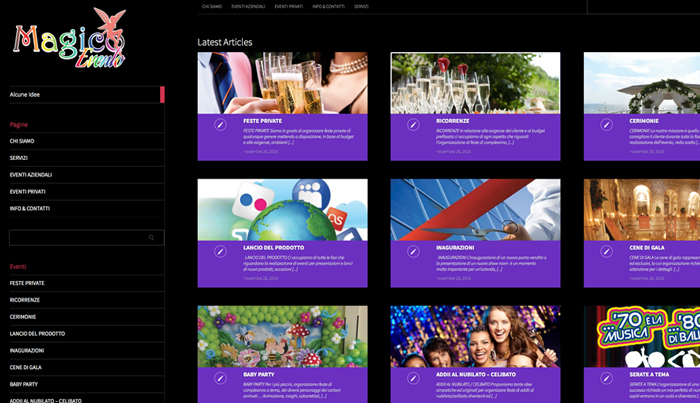Open Lancio del Prodotto globe thumbnail

[283, 210]
